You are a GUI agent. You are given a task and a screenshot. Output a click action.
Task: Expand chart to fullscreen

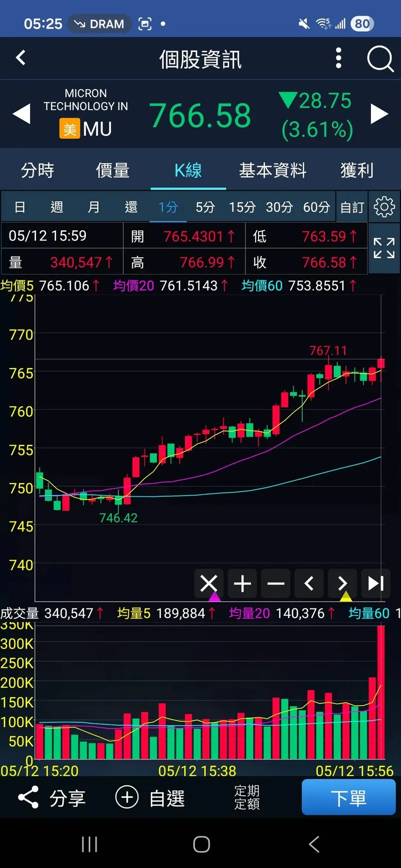384,248
